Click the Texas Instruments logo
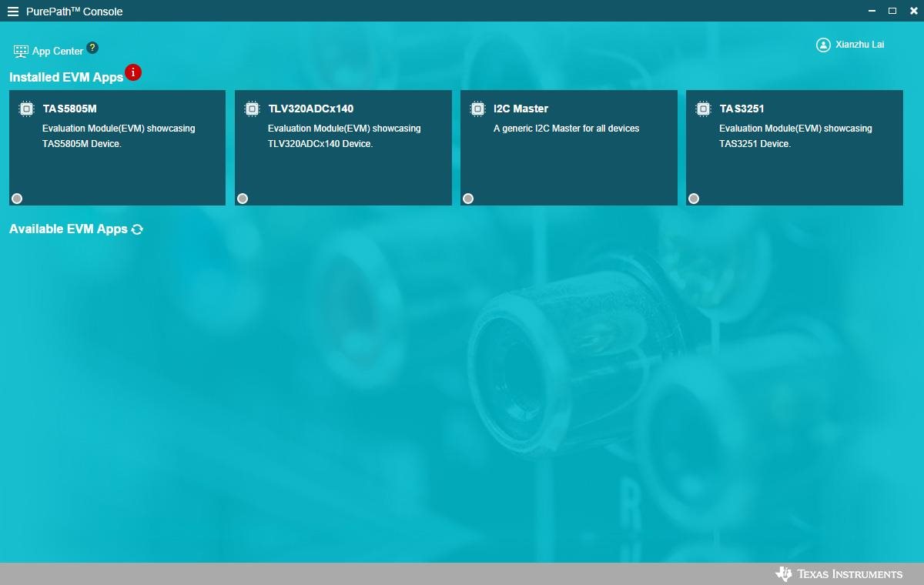924x585 pixels. pyautogui.click(x=839, y=574)
